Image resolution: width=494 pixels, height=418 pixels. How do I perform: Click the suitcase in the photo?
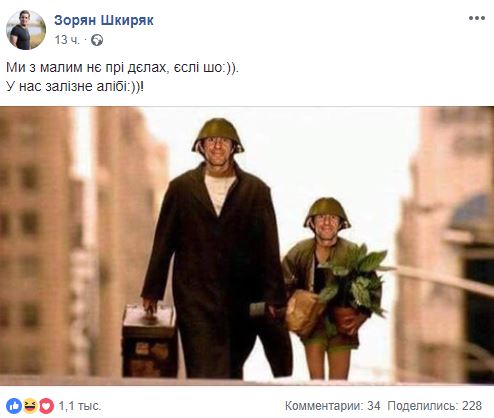149,342
